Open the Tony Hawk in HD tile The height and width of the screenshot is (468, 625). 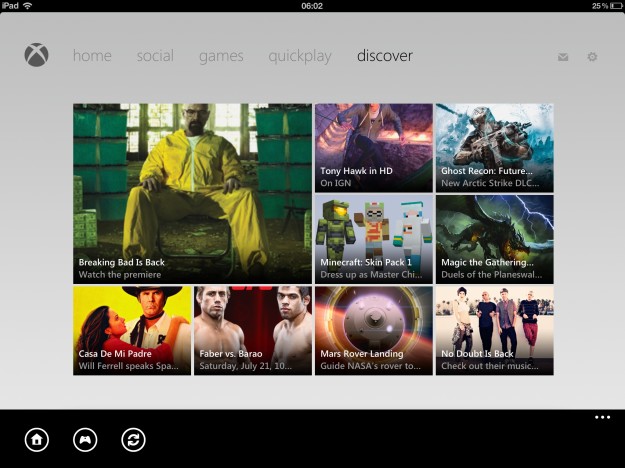[x=373, y=148]
